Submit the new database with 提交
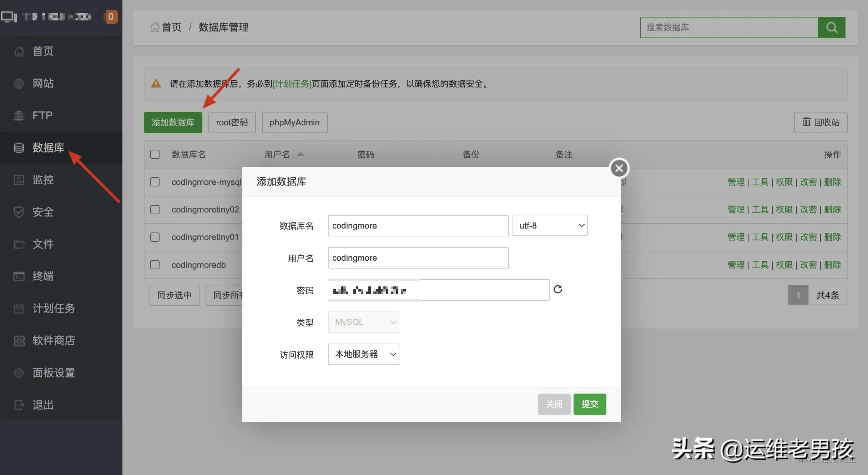This screenshot has width=868, height=475. [x=590, y=404]
